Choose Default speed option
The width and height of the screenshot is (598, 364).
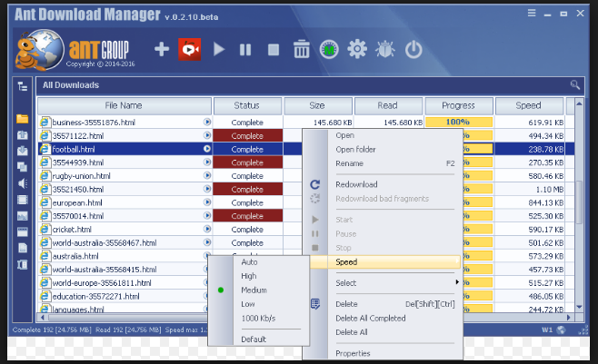pos(254,339)
